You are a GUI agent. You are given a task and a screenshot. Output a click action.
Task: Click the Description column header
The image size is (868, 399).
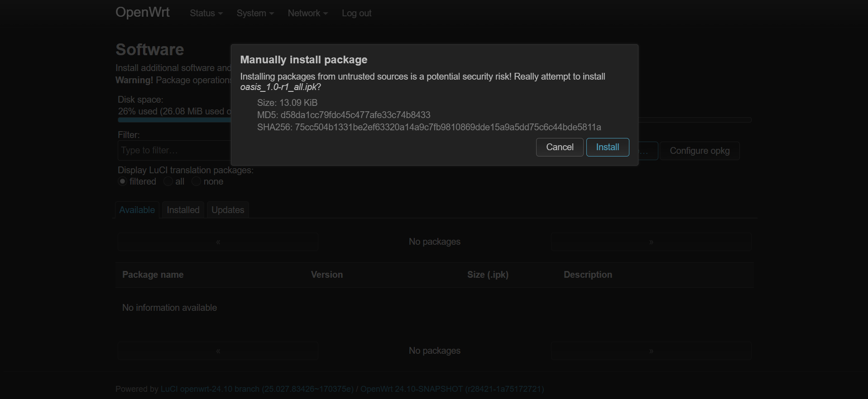tap(588, 275)
